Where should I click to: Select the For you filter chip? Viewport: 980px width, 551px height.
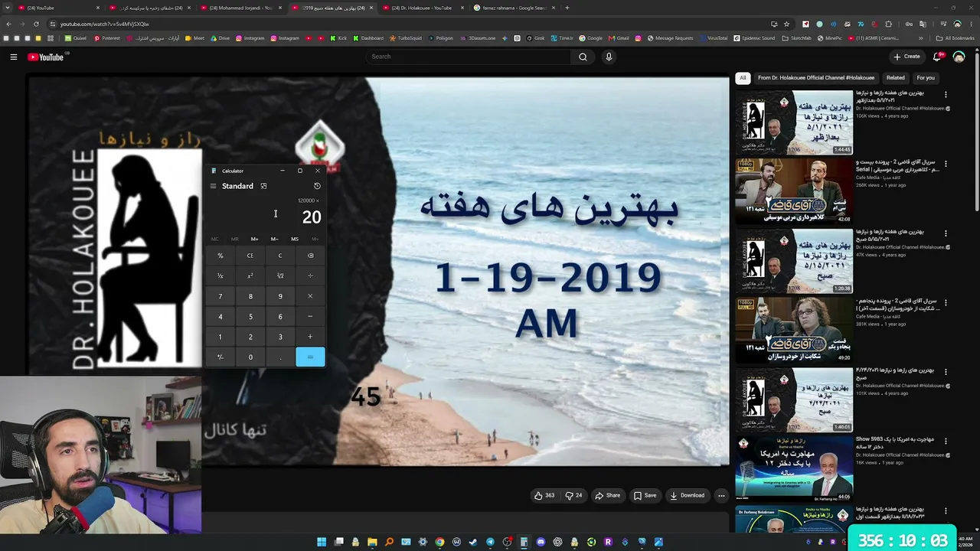pos(926,77)
